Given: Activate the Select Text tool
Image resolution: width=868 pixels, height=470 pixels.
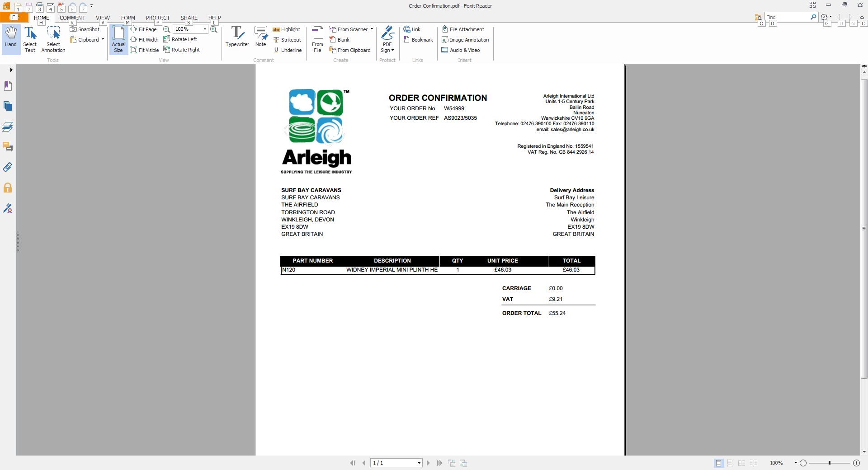Looking at the screenshot, I should click(x=30, y=40).
